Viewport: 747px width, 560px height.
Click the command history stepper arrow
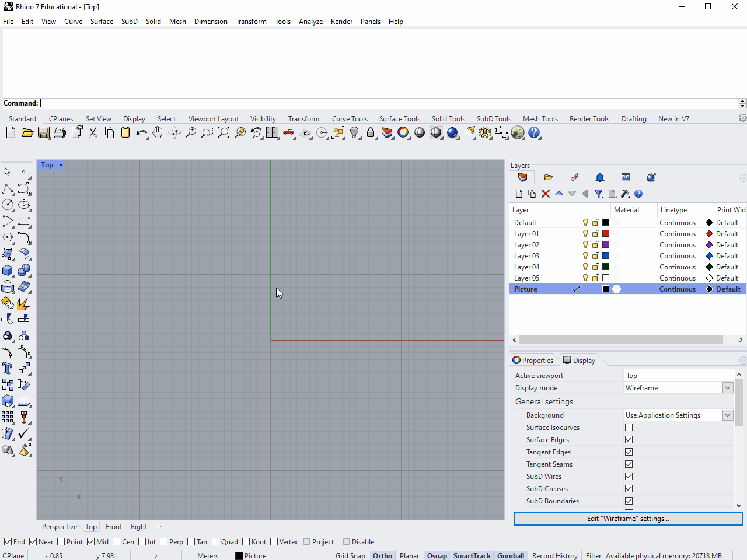click(742, 103)
